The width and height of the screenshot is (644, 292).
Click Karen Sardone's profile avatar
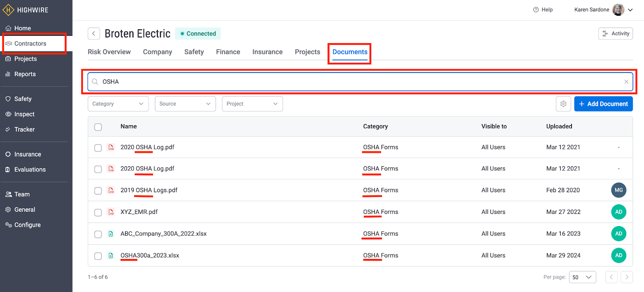point(618,10)
